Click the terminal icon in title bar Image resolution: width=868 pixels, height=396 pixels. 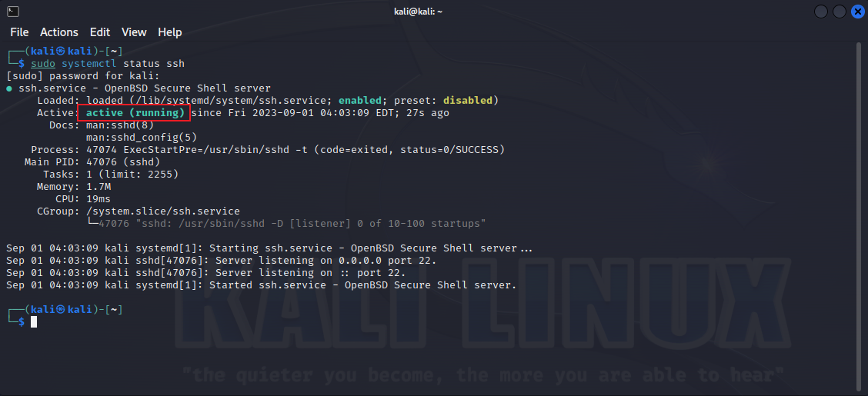(15, 11)
